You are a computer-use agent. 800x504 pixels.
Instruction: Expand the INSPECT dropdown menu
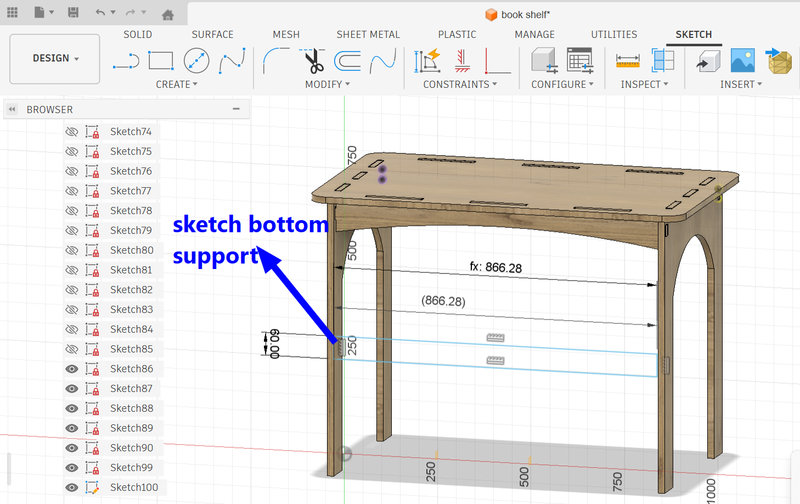(644, 84)
